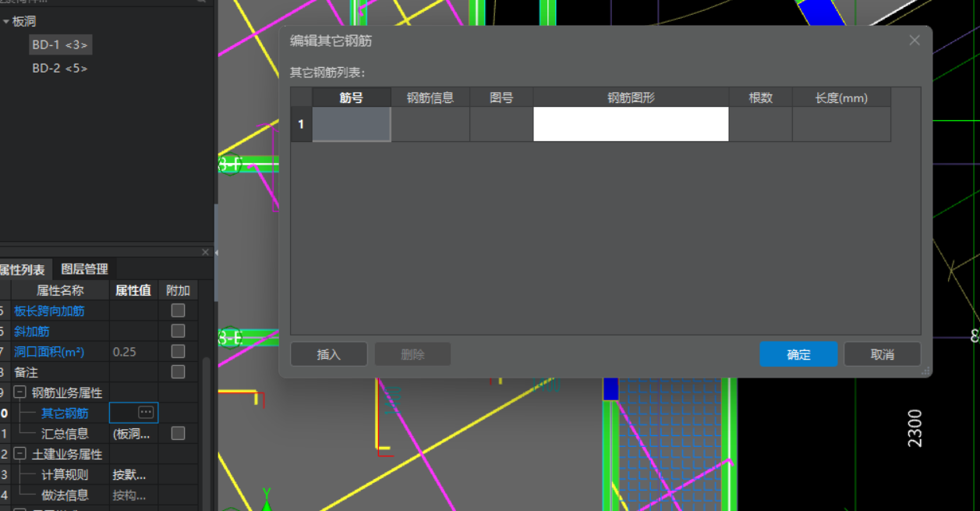Viewport: 980px width, 511px height.
Task: Click the 洞口面积 value 0.25
Action: (125, 352)
